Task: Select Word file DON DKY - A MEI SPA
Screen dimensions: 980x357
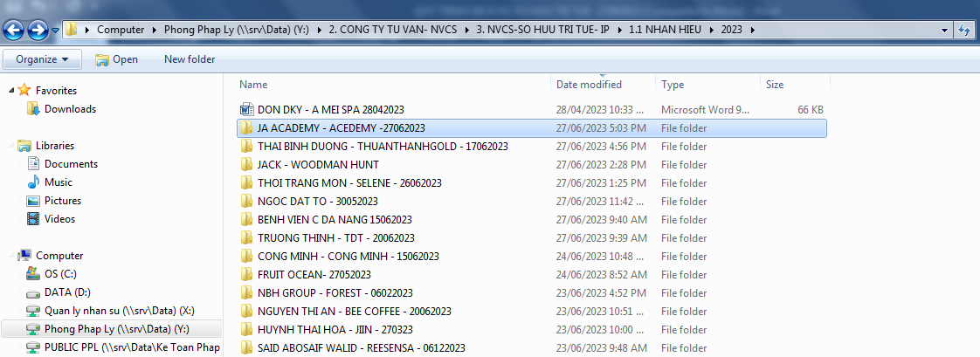Action: (x=331, y=110)
